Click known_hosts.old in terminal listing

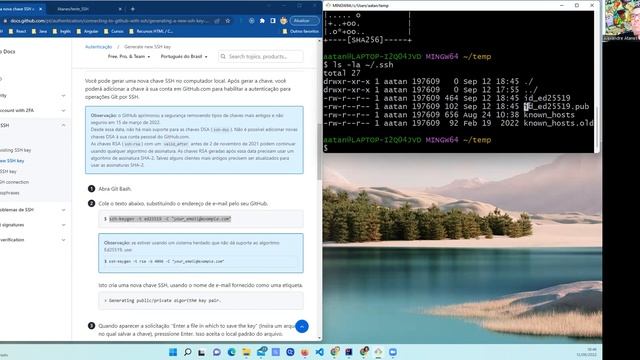pos(558,123)
